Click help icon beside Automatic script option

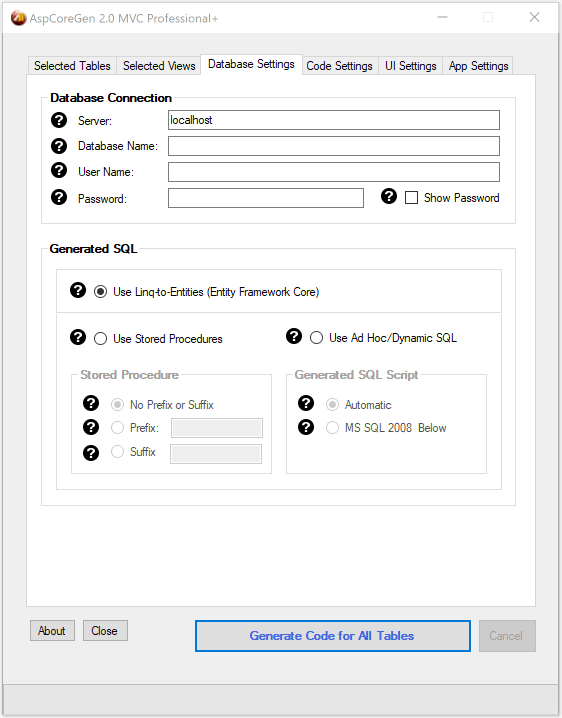[x=306, y=403]
